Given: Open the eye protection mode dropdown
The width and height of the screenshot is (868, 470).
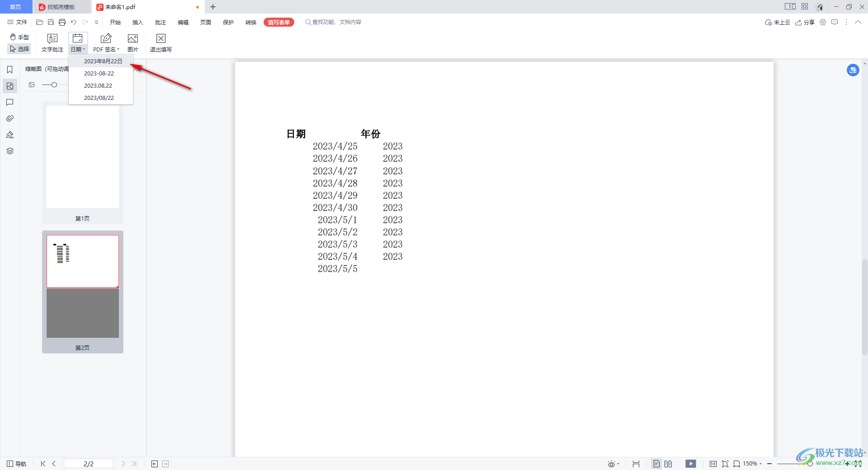Looking at the screenshot, I should pos(613,464).
